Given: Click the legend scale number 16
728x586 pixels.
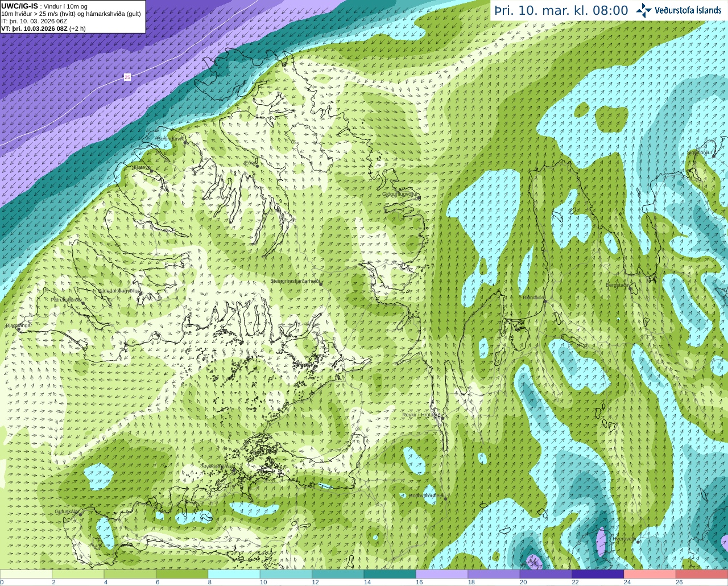Looking at the screenshot, I should [419, 582].
